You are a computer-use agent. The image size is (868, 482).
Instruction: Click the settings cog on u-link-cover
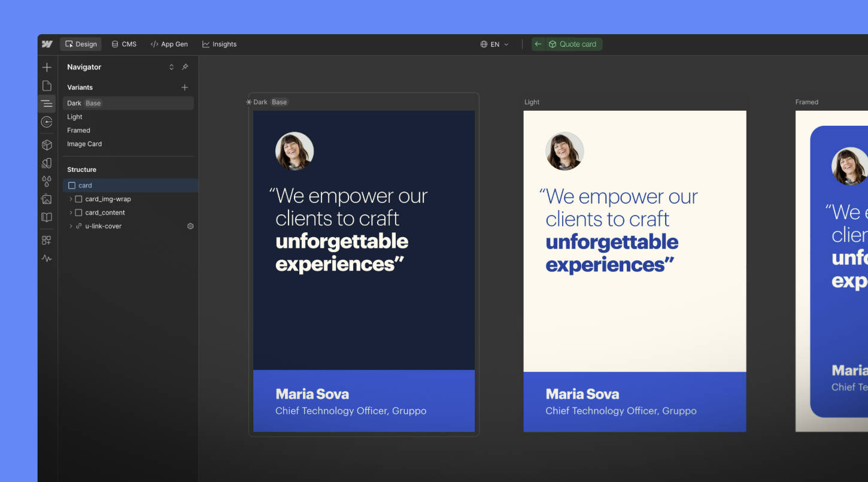click(190, 226)
